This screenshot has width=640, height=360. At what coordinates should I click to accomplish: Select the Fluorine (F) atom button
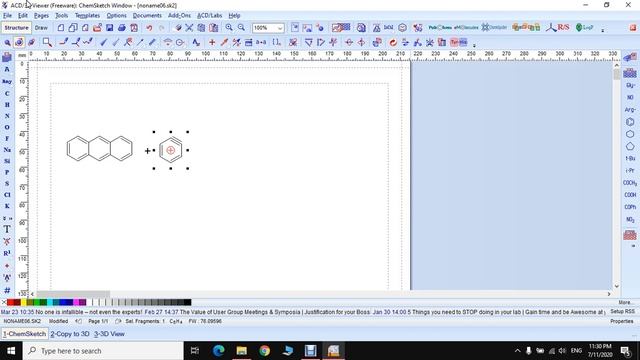tap(7, 138)
